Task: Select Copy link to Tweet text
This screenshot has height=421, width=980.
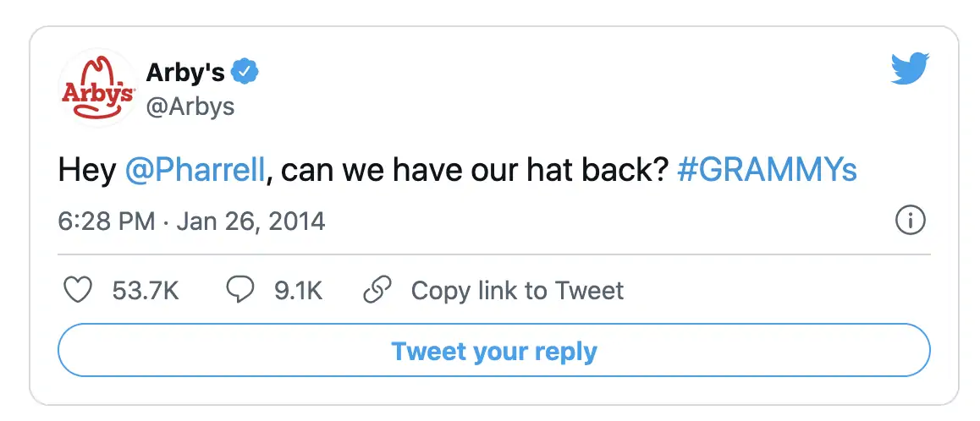Action: [517, 291]
